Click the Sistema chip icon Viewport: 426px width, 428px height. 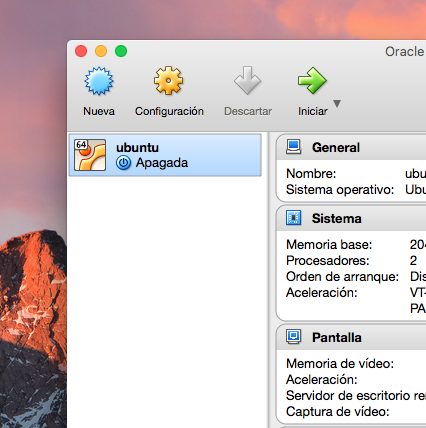tap(294, 218)
